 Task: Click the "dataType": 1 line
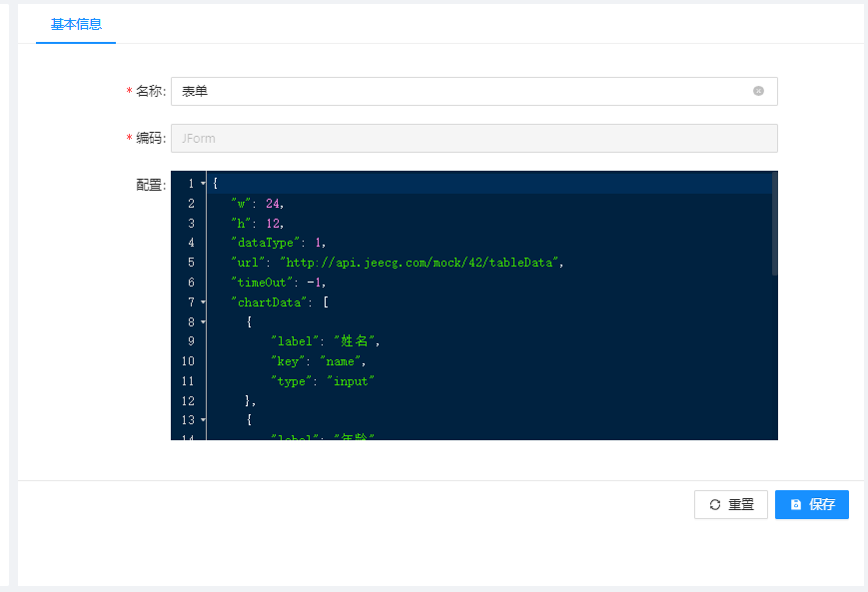click(279, 243)
